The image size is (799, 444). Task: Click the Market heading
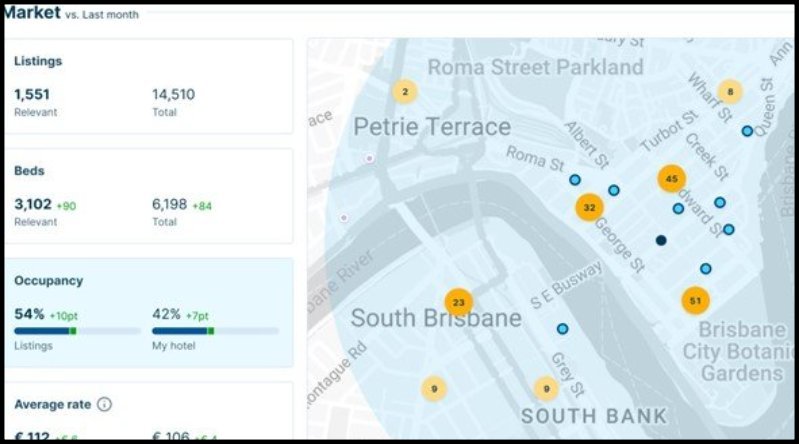[32, 12]
